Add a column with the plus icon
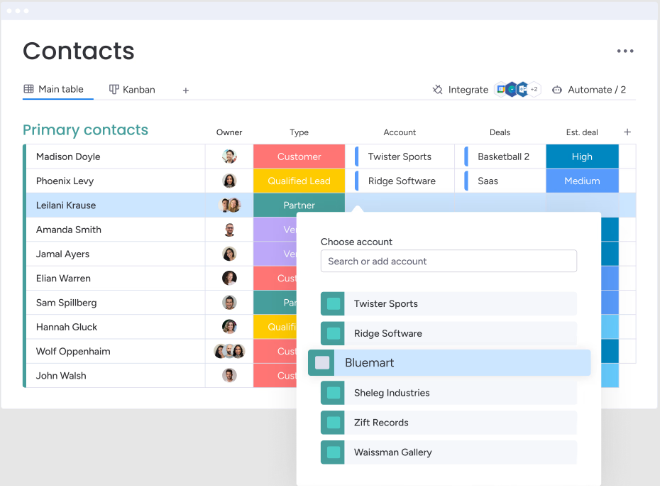This screenshot has height=486, width=660. tap(627, 132)
